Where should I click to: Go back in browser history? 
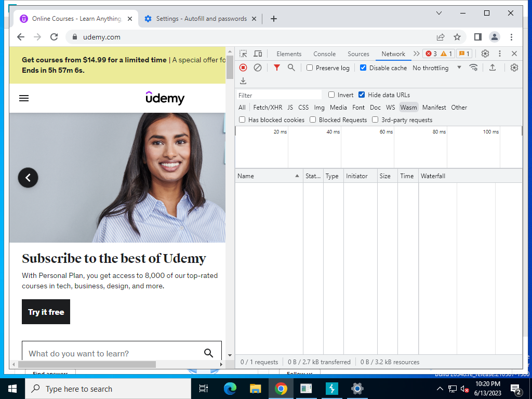pyautogui.click(x=21, y=37)
